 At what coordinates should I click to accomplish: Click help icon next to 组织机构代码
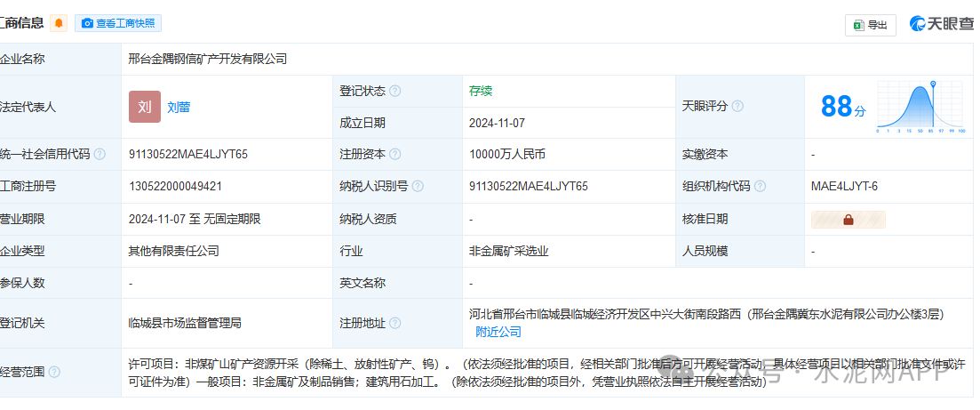click(x=760, y=187)
